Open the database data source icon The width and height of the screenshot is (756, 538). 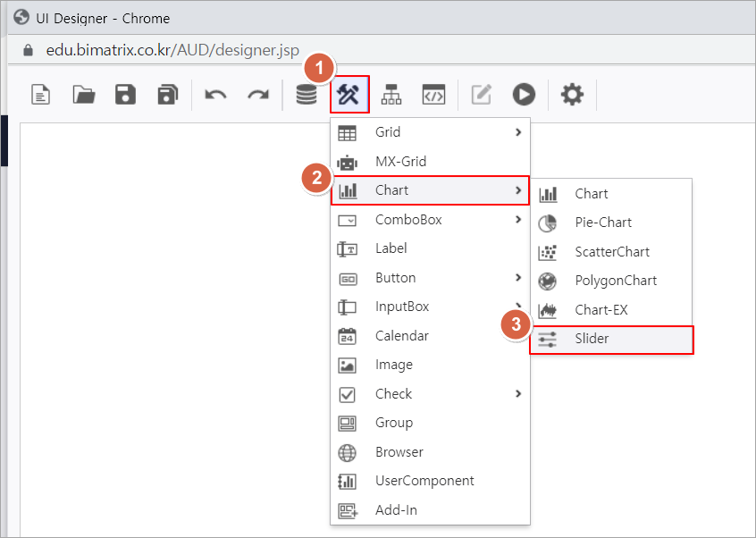click(x=307, y=95)
